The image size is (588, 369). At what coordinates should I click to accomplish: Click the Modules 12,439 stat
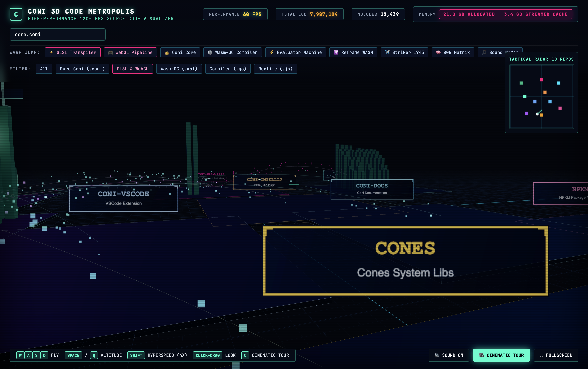pos(378,14)
